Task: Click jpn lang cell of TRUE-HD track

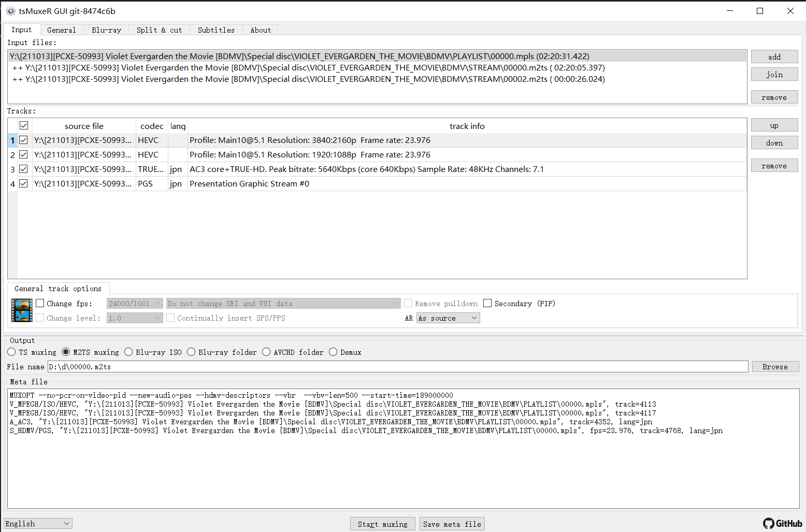Action: [178, 169]
